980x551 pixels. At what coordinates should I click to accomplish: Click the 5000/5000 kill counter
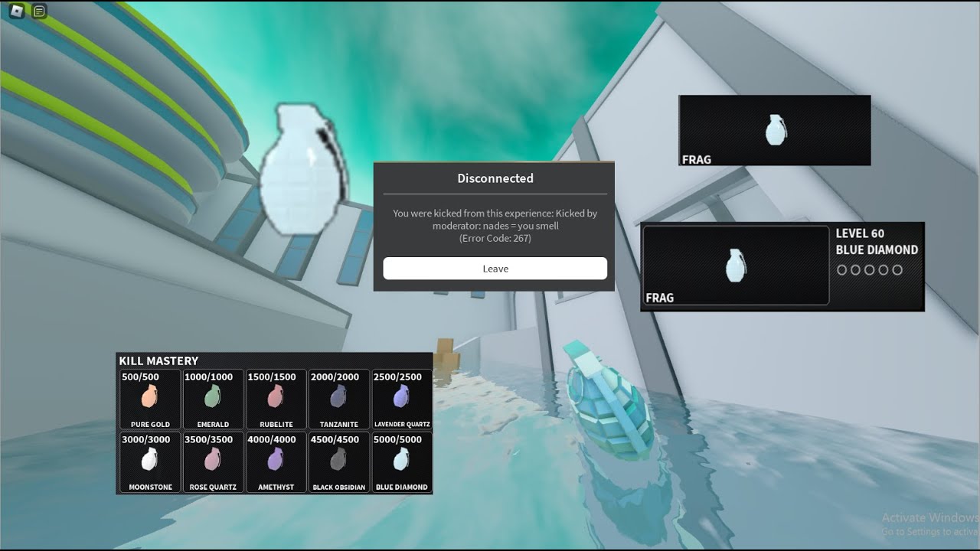397,439
